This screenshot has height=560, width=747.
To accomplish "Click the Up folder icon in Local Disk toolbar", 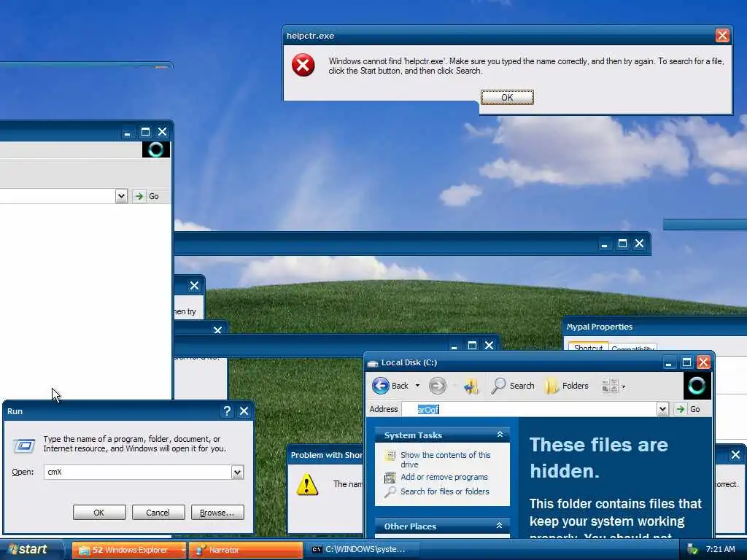I will coord(471,386).
